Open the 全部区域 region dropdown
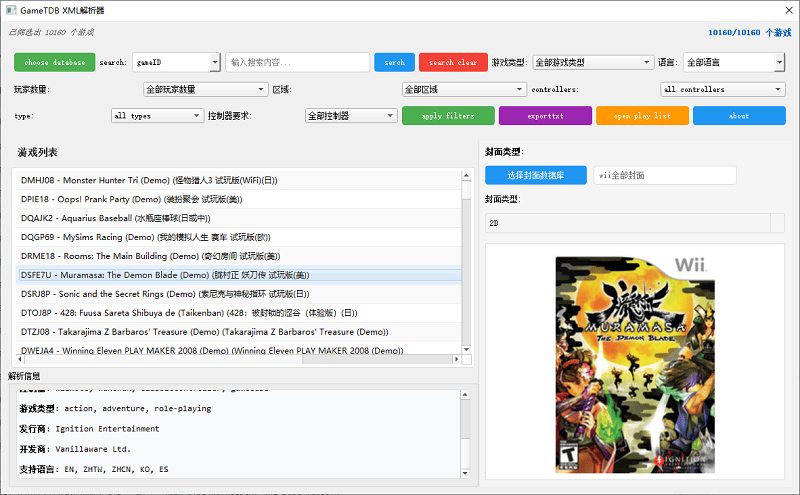 464,89
